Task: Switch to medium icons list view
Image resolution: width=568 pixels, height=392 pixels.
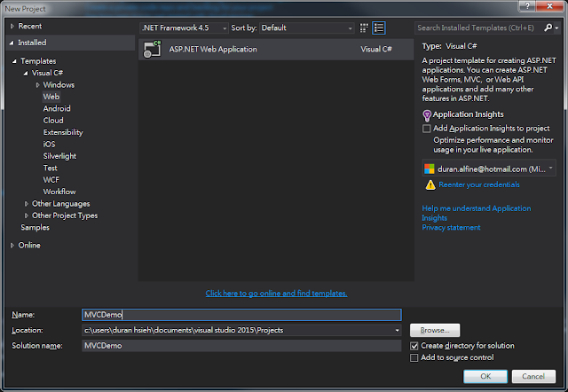Action: tap(379, 27)
